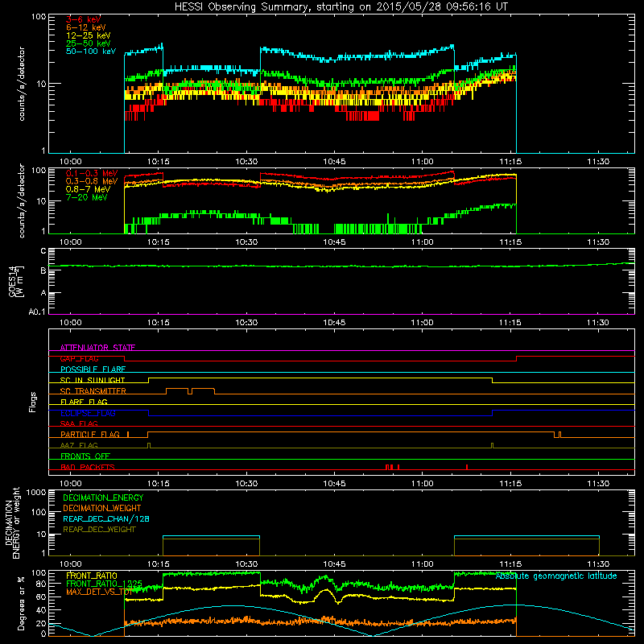Select the "FRONTS_OFF" flag label
Image resolution: width=644 pixels, height=644 pixels.
[x=85, y=456]
